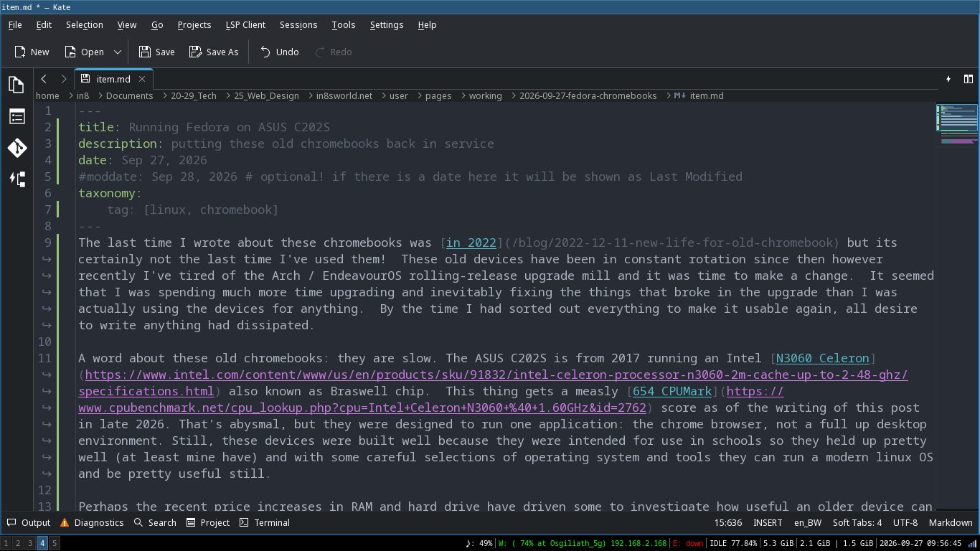980x551 pixels.
Task: Open the Sessions menu
Action: pos(298,24)
